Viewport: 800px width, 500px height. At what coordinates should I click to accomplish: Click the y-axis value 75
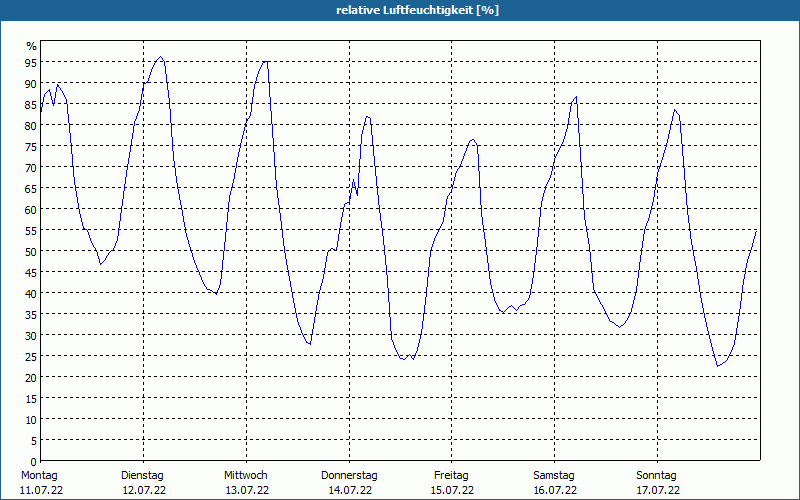[31, 146]
